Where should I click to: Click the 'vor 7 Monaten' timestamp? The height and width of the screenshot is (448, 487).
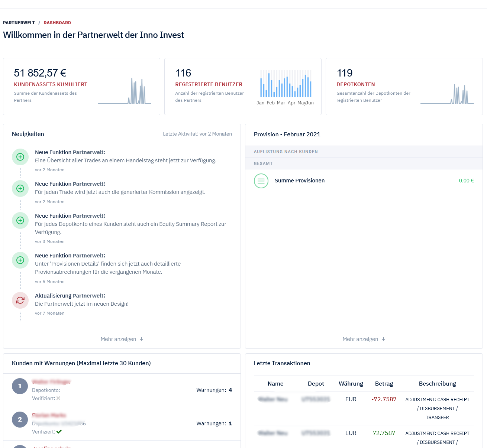(50, 313)
